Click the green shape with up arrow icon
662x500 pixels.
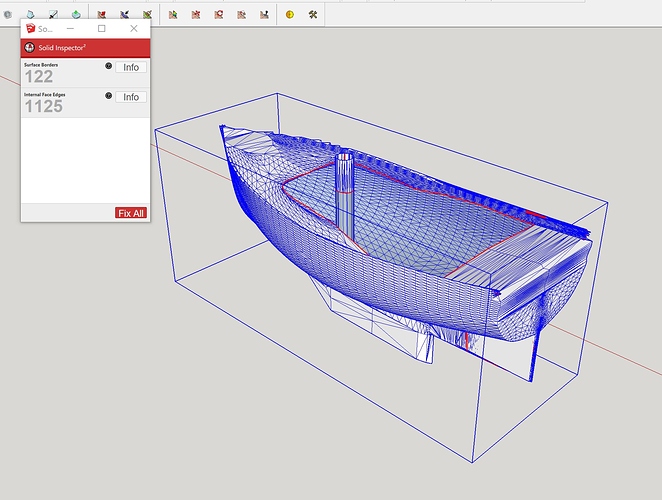tap(76, 15)
